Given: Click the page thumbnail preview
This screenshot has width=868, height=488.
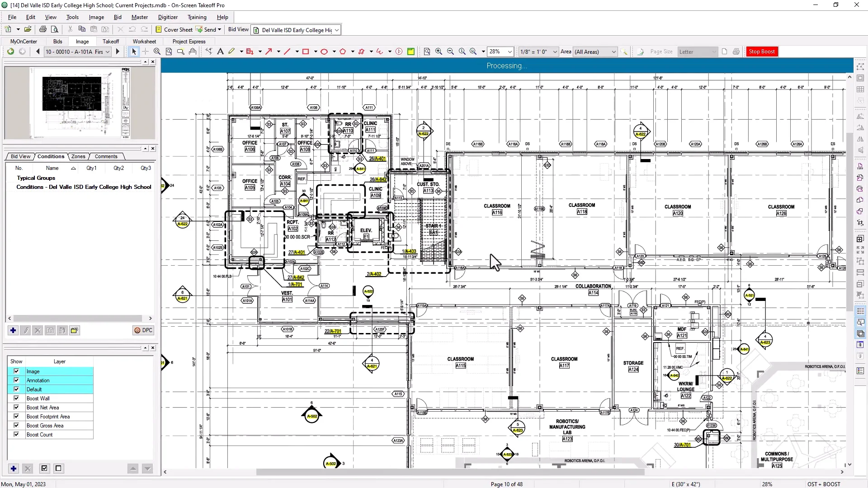Looking at the screenshot, I should click(x=80, y=103).
